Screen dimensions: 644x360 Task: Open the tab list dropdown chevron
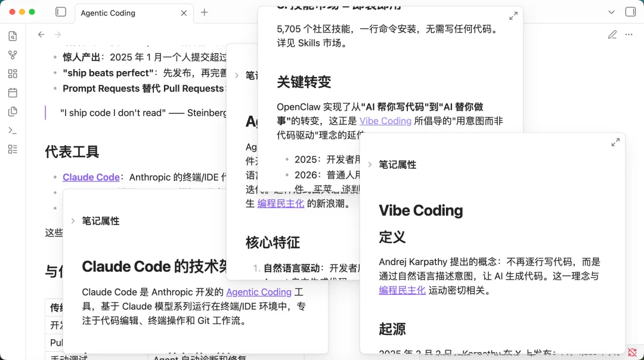612,13
